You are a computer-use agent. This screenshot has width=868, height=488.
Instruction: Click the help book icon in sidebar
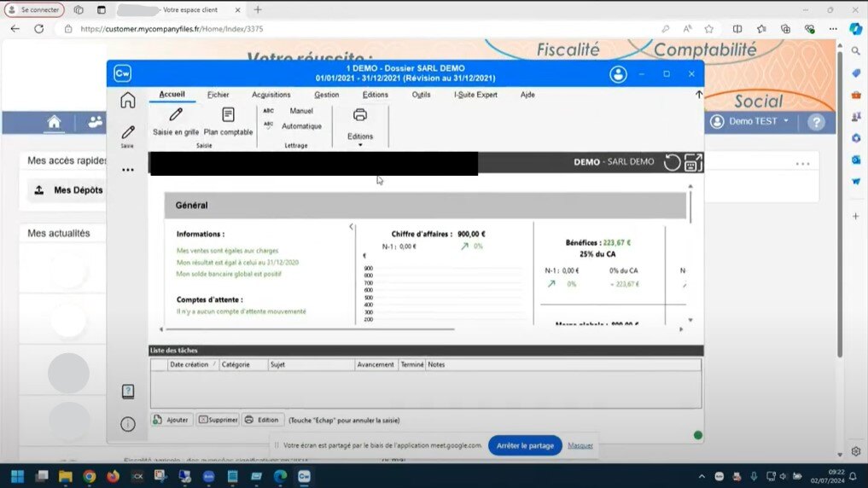[128, 392]
